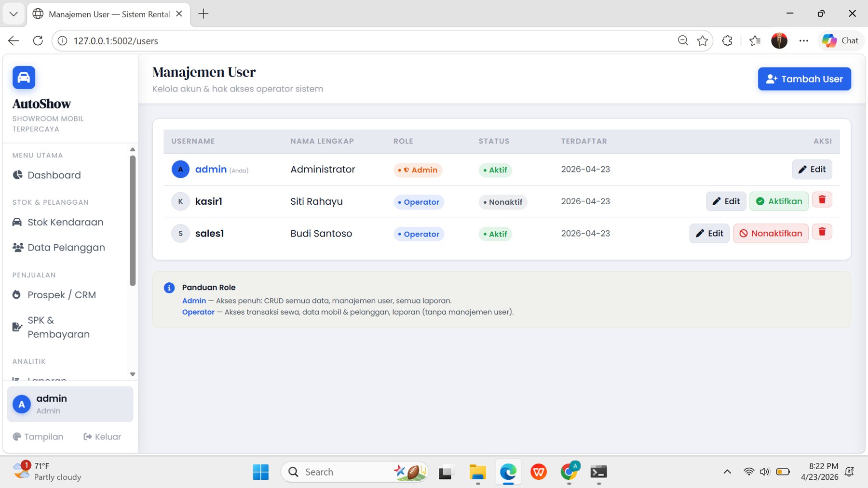This screenshot has width=868, height=488.
Task: Go to Dashboard in the sidebar
Action: pos(54,175)
